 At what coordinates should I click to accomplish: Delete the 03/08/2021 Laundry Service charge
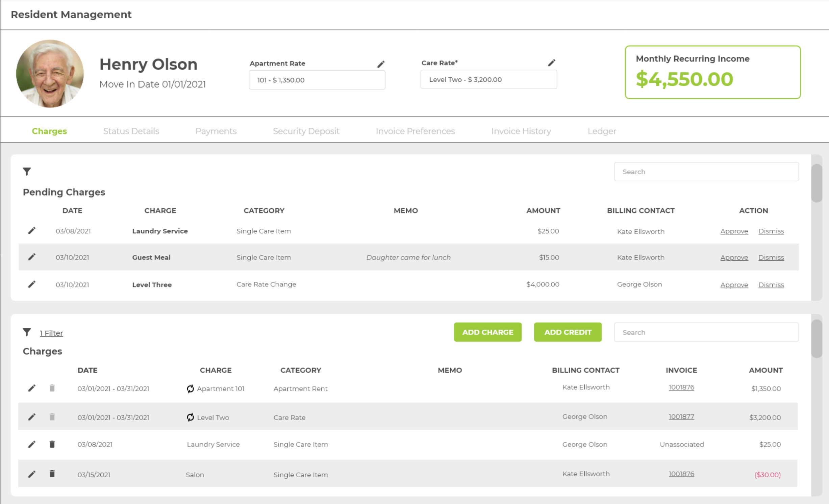pyautogui.click(x=52, y=444)
